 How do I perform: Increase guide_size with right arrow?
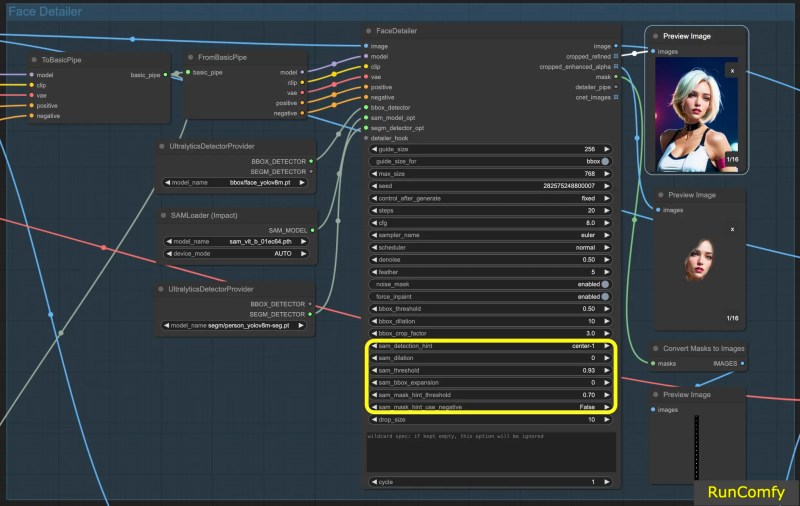[x=607, y=149]
